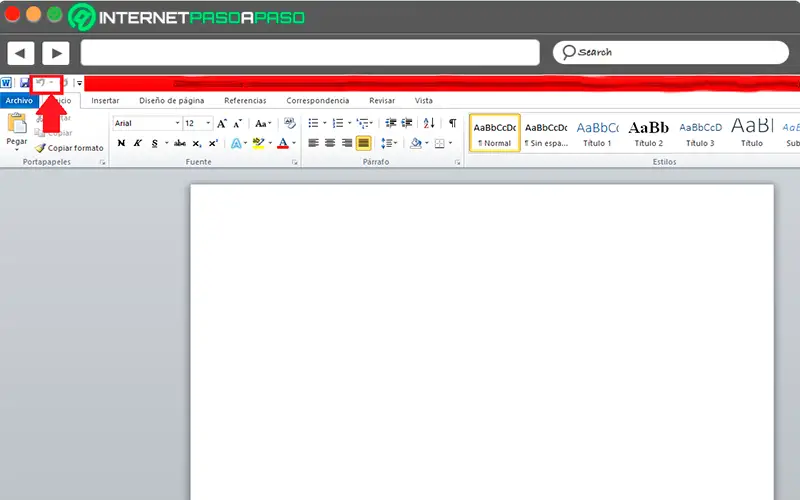The image size is (800, 500).
Task: Open highlight color dropdown arrow
Action: [x=270, y=143]
